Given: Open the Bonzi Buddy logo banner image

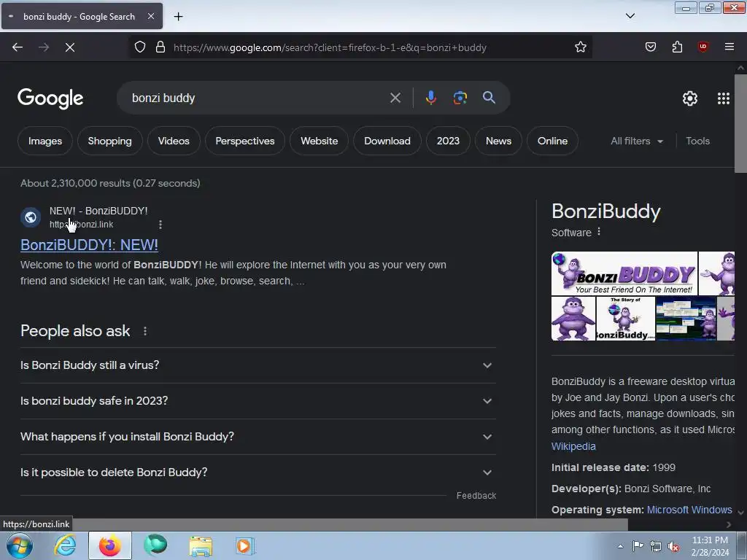Looking at the screenshot, I should pos(624,274).
